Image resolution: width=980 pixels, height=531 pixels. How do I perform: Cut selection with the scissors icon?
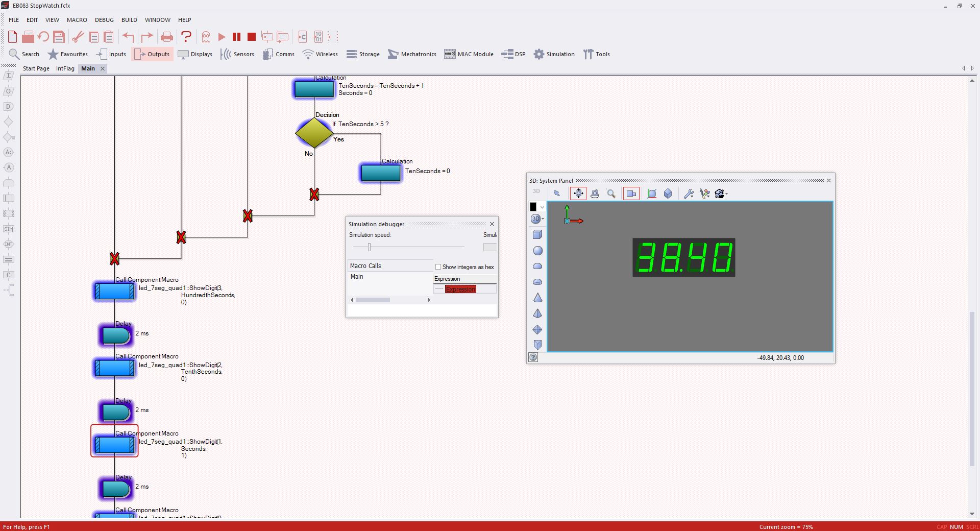click(x=78, y=37)
